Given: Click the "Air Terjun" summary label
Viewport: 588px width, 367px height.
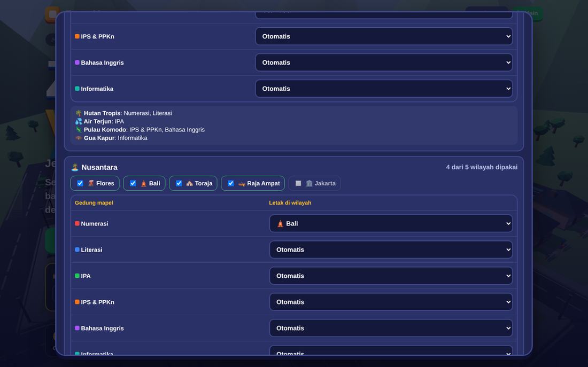Looking at the screenshot, I should [x=97, y=121].
